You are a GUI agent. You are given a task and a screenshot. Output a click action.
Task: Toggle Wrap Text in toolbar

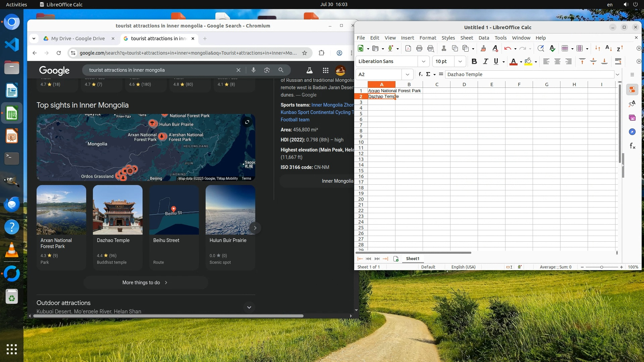(618, 61)
